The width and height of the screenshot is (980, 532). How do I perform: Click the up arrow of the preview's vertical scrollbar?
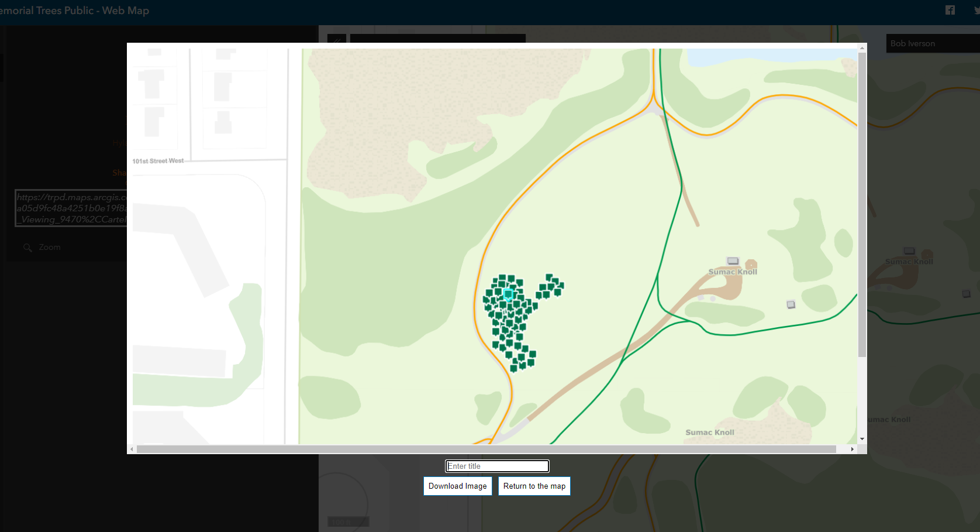862,48
